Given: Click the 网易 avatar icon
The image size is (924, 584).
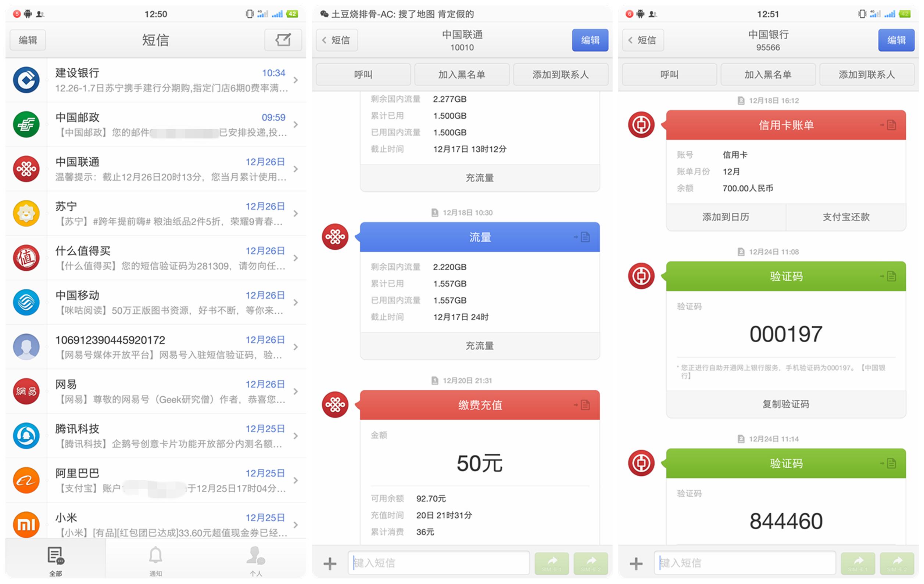Looking at the screenshot, I should pos(26,392).
